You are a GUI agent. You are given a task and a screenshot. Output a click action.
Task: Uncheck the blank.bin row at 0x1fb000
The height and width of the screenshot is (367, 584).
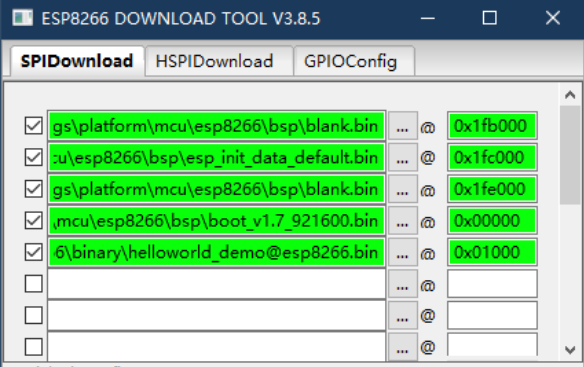tap(34, 126)
